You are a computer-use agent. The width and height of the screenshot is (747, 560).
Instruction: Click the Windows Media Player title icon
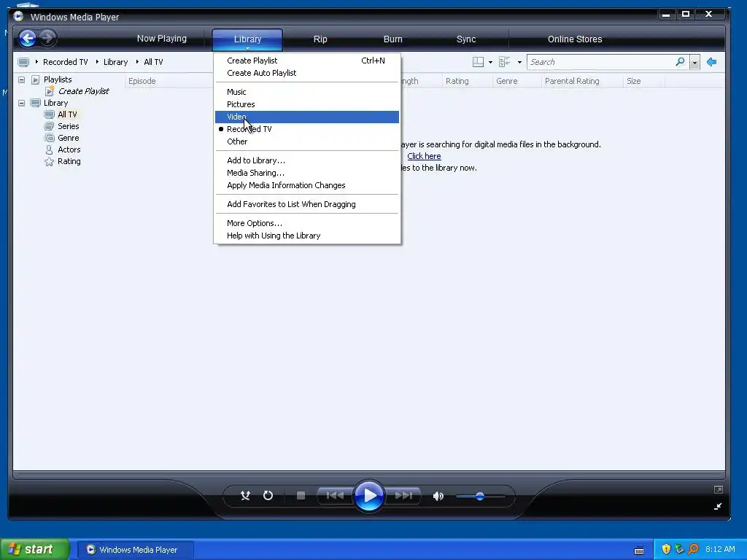click(18, 17)
